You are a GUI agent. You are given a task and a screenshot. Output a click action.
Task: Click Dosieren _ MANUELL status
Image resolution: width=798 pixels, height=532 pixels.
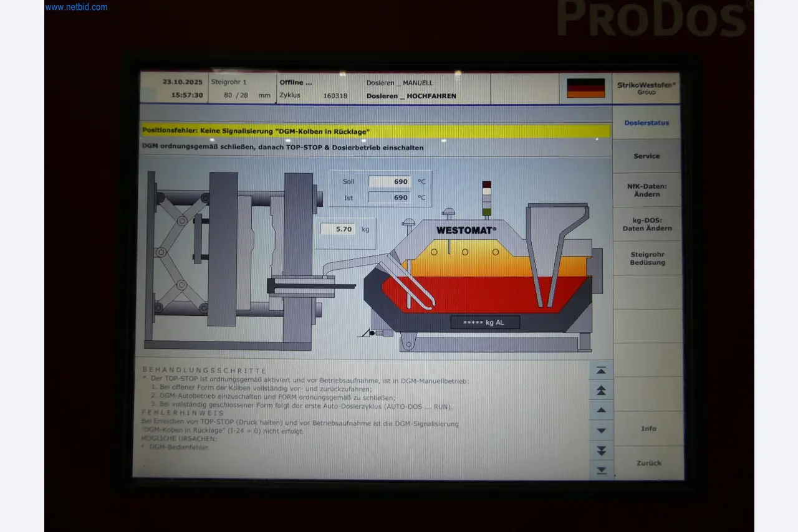coord(399,83)
